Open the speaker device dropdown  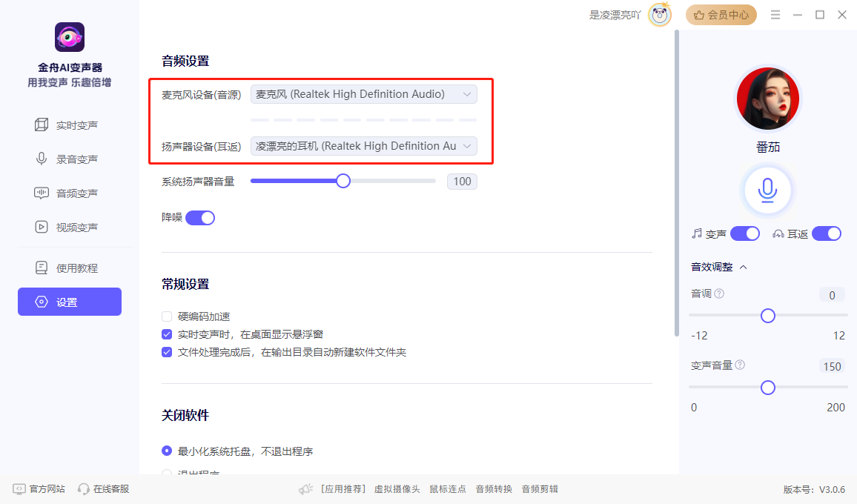click(x=363, y=146)
